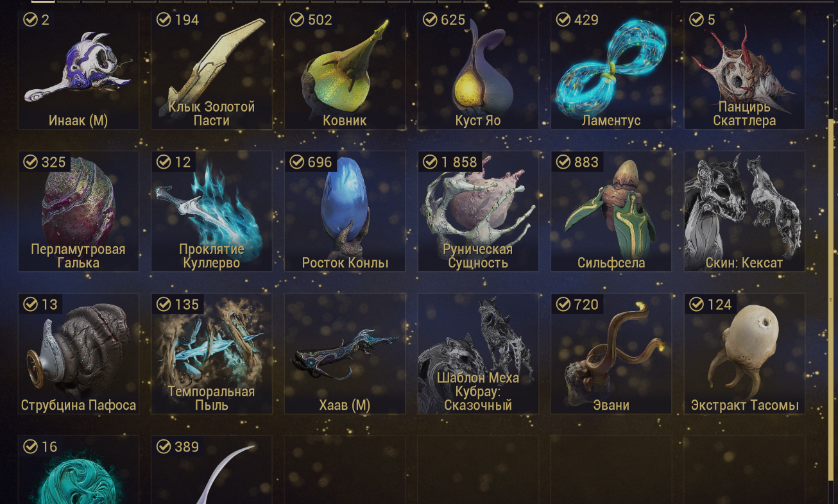Toggle checkmark beside Ковник count 502
Viewport: 838px width, 504px height.
[x=296, y=20]
